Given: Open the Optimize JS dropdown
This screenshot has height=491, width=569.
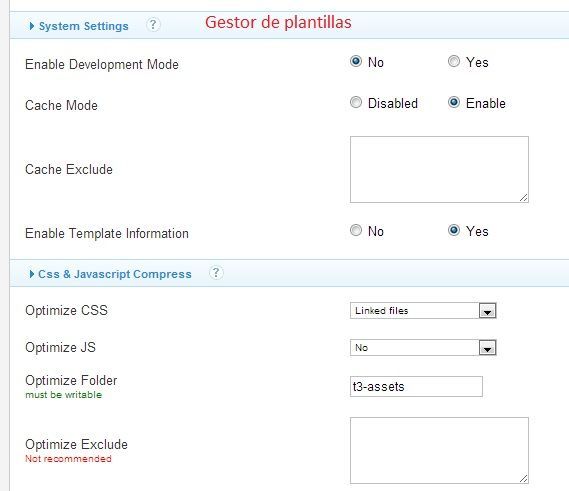Looking at the screenshot, I should click(x=423, y=348).
